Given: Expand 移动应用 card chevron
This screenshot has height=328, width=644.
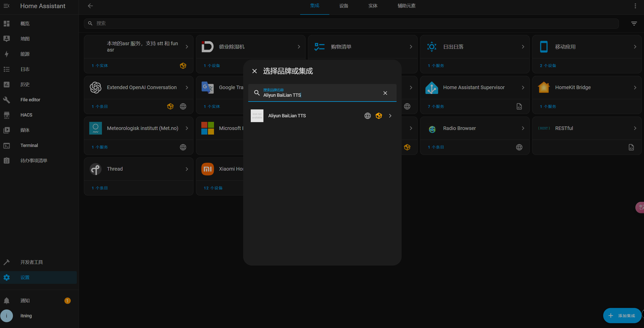Looking at the screenshot, I should (x=635, y=47).
